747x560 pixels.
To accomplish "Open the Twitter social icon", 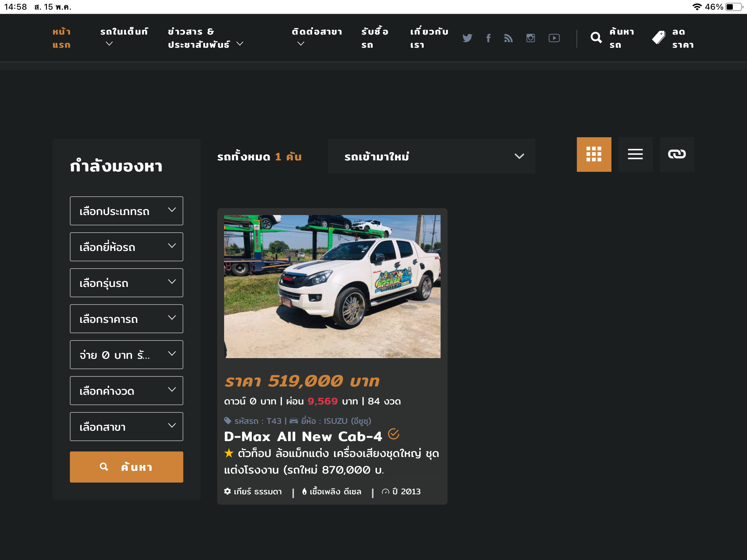I will tap(467, 38).
